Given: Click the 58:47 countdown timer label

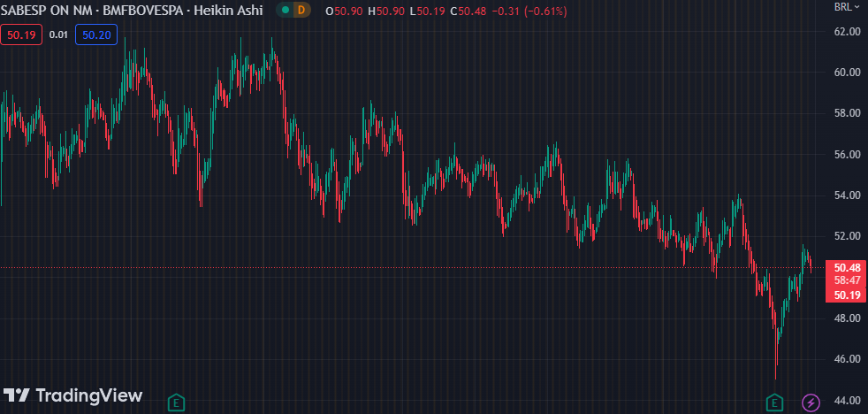Looking at the screenshot, I should point(847,280).
